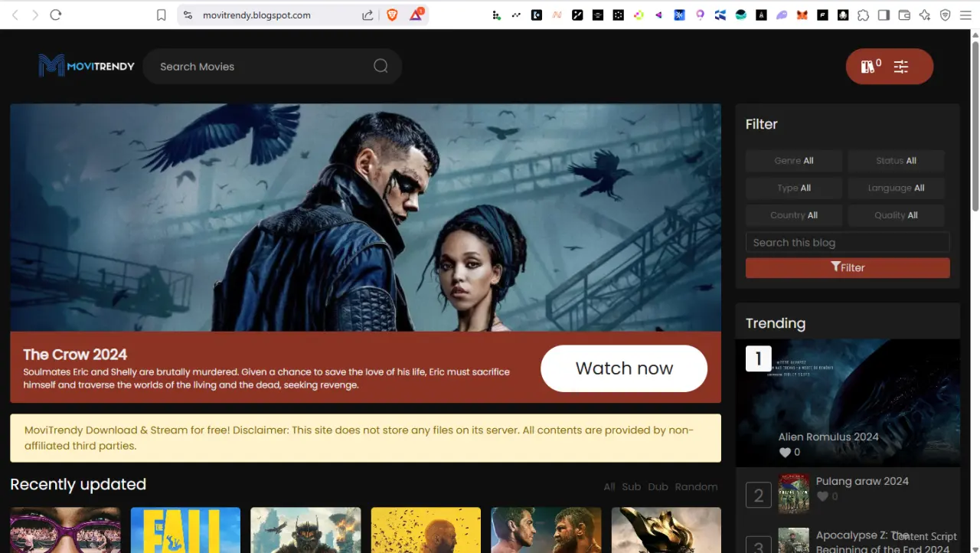Select the Dub tab in Recently updated

658,486
